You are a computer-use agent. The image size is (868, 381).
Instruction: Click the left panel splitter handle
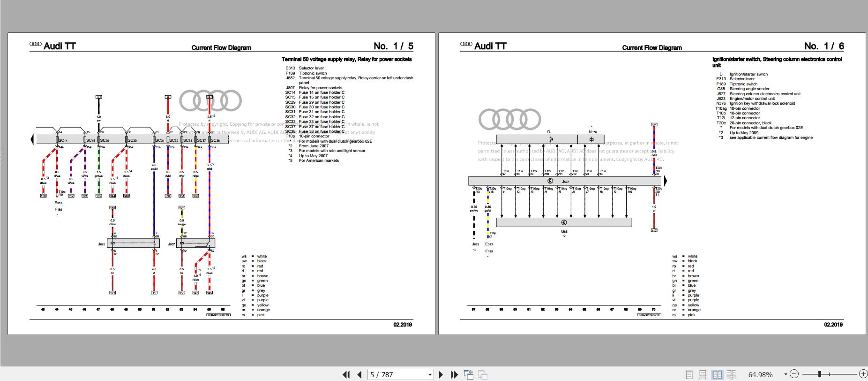(x=2, y=159)
